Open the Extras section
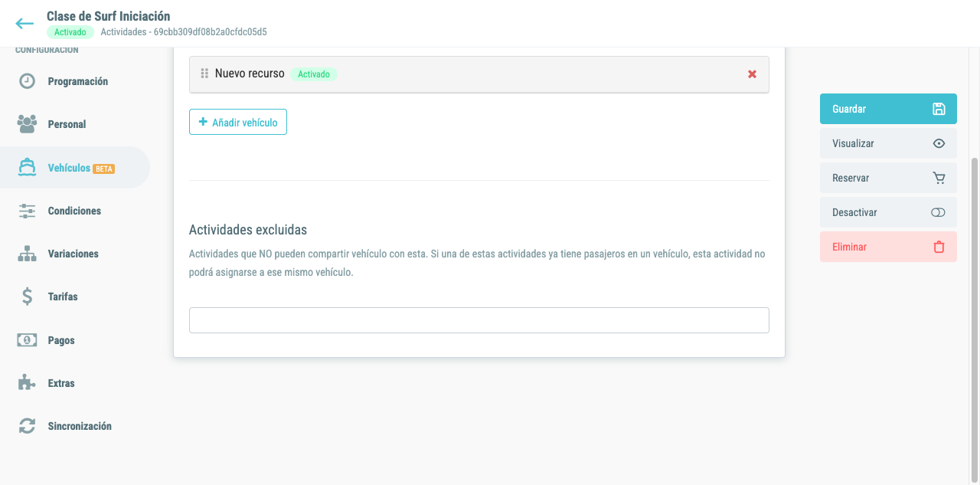Viewport: 980px width, 485px height. click(x=75, y=383)
